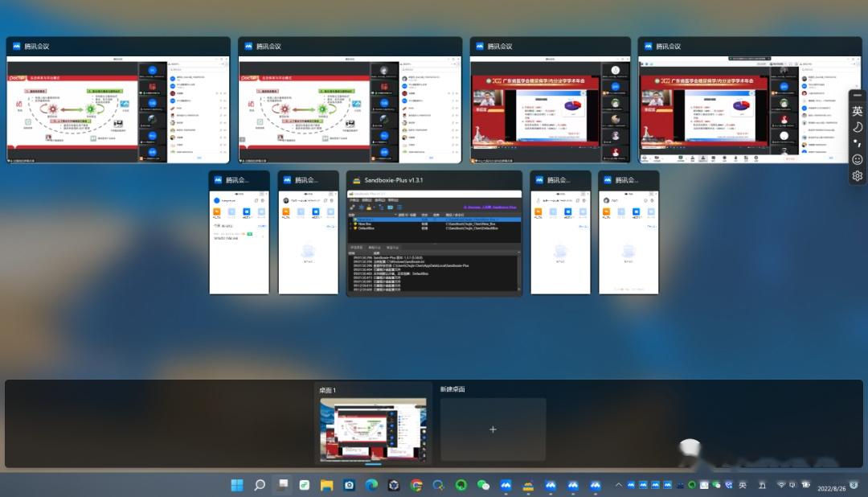This screenshot has width=868, height=497.
Task: Toggle punctuation mode on the IME toolbar
Action: (857, 143)
